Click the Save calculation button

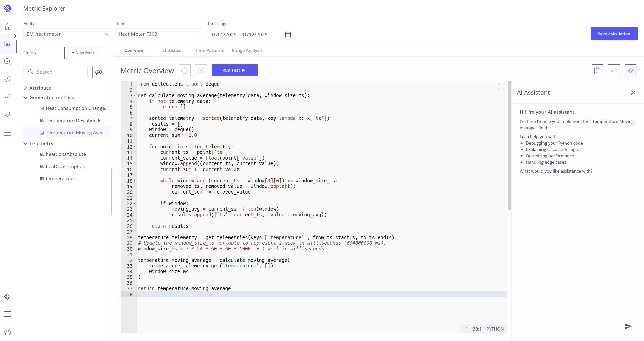coord(614,34)
